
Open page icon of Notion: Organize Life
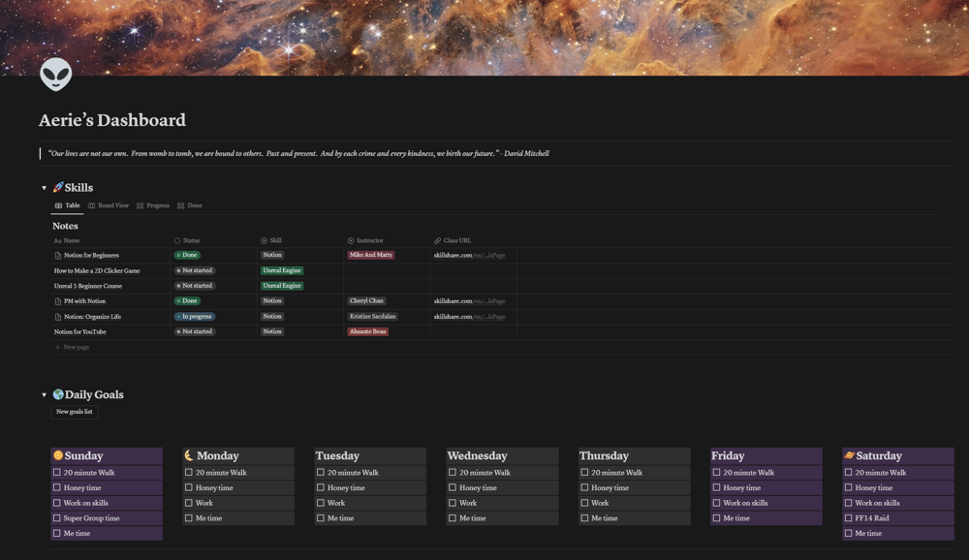(x=57, y=317)
